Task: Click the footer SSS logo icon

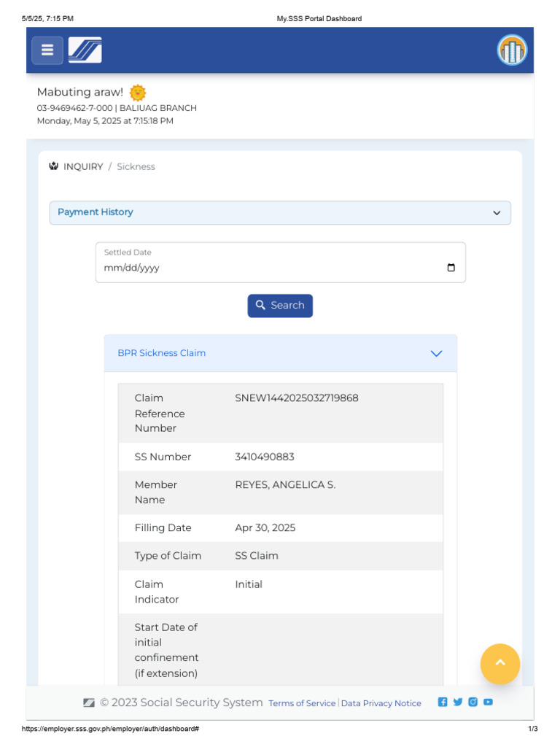Action: pyautogui.click(x=89, y=703)
